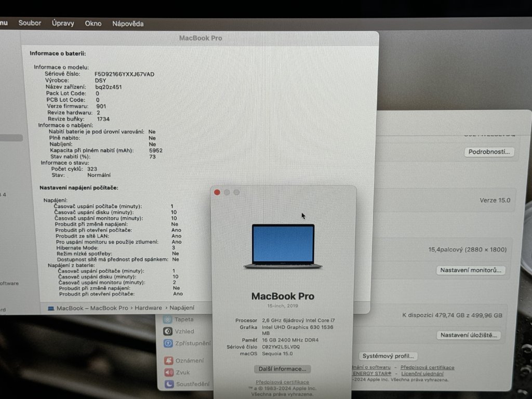The width and height of the screenshot is (532, 399).
Task: Select device name bq20z451
Action: 108,87
